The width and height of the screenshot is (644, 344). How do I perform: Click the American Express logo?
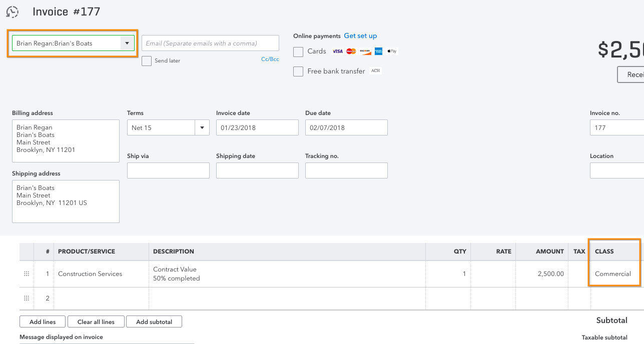tap(378, 51)
